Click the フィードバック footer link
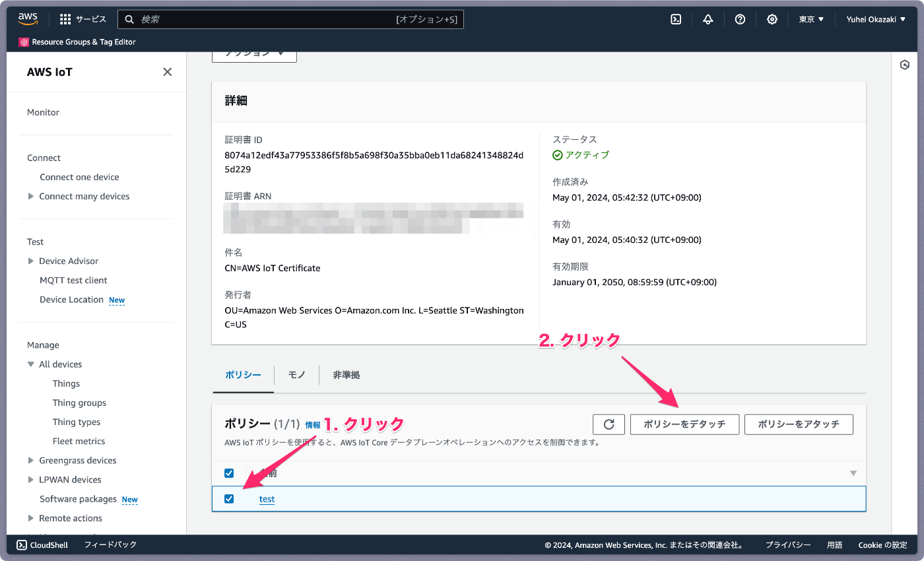The width and height of the screenshot is (924, 561). pos(110,545)
